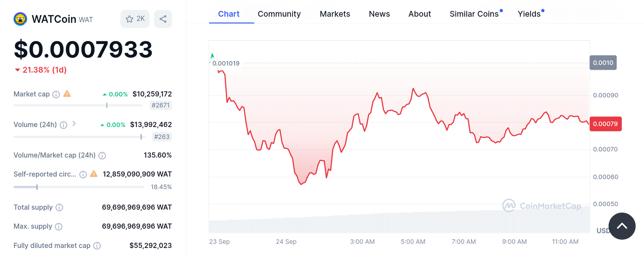Click the 12,859,090,909 WAT supply value
644x256 pixels.
coord(137,174)
